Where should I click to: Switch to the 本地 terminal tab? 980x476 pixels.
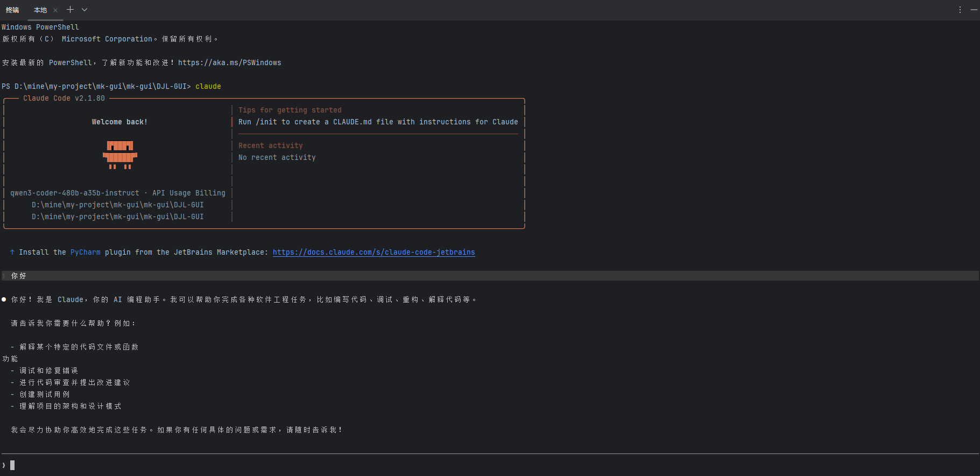pyautogui.click(x=40, y=10)
